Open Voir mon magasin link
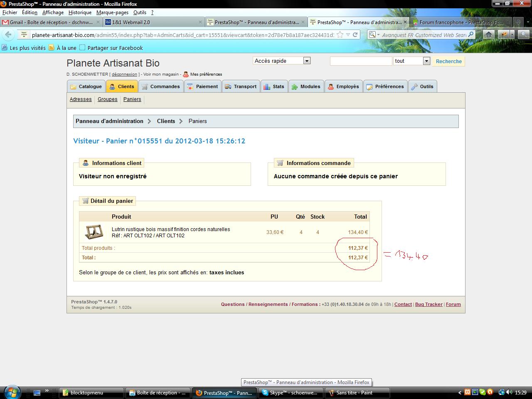Image resolution: width=532 pixels, height=399 pixels. coord(160,74)
